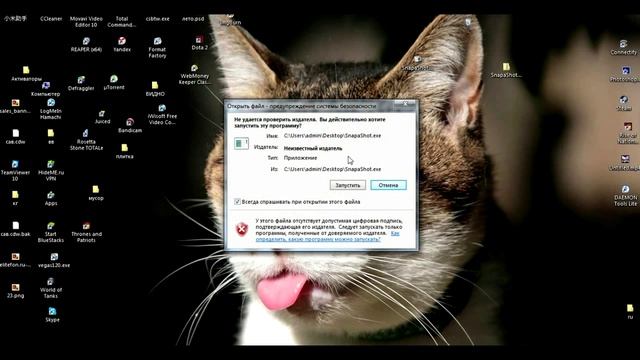Select the ев folder icon
The width and height of the screenshot is (640, 360).
51,137
